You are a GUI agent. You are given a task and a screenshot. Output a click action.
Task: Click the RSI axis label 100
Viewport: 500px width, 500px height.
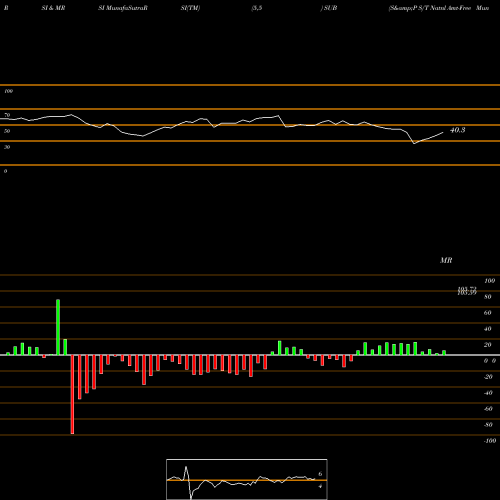(x=8, y=91)
